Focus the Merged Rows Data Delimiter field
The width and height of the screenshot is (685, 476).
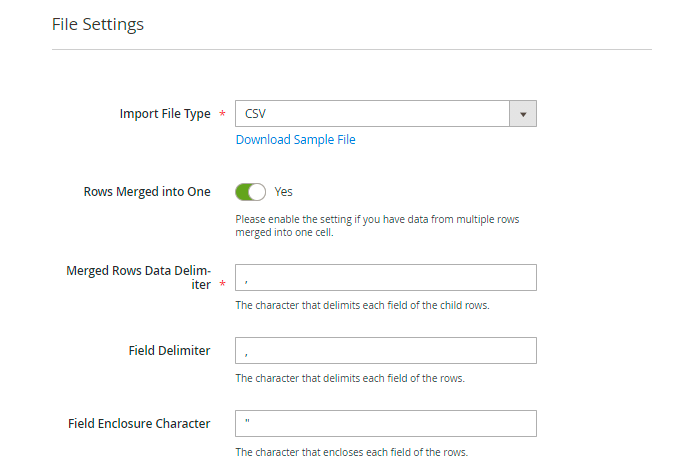click(x=385, y=278)
